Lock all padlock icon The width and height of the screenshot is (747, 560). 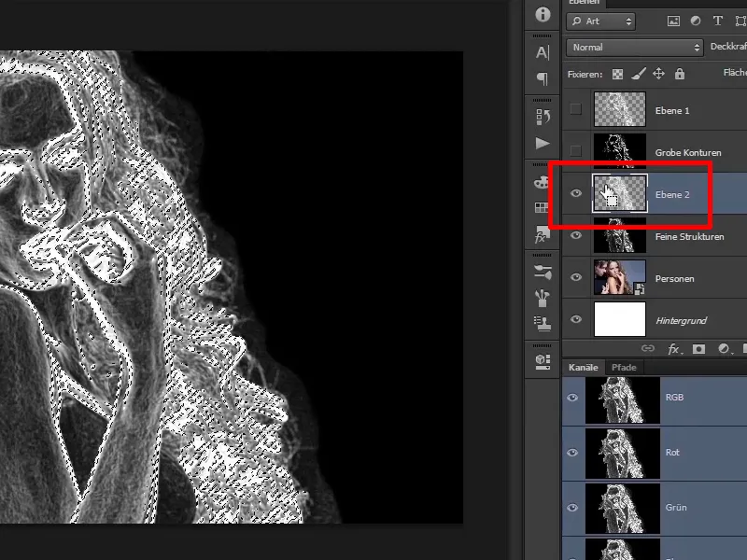[x=680, y=74]
